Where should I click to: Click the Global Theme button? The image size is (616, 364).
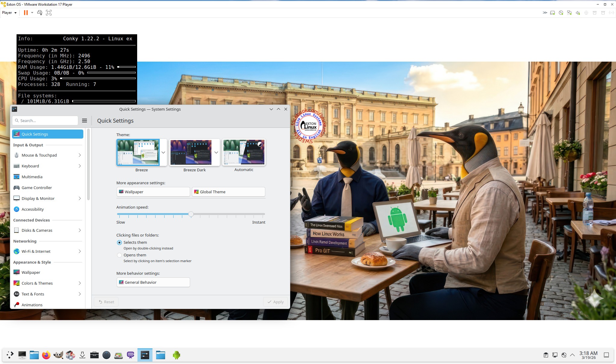tap(228, 192)
